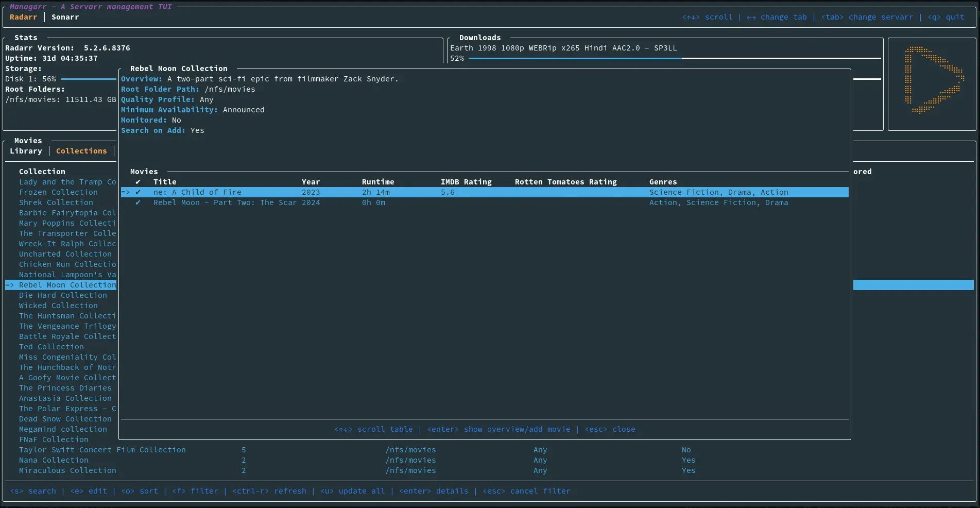980x508 pixels.
Task: Click the row arrow beside A Child of Fire
Action: (x=126, y=192)
